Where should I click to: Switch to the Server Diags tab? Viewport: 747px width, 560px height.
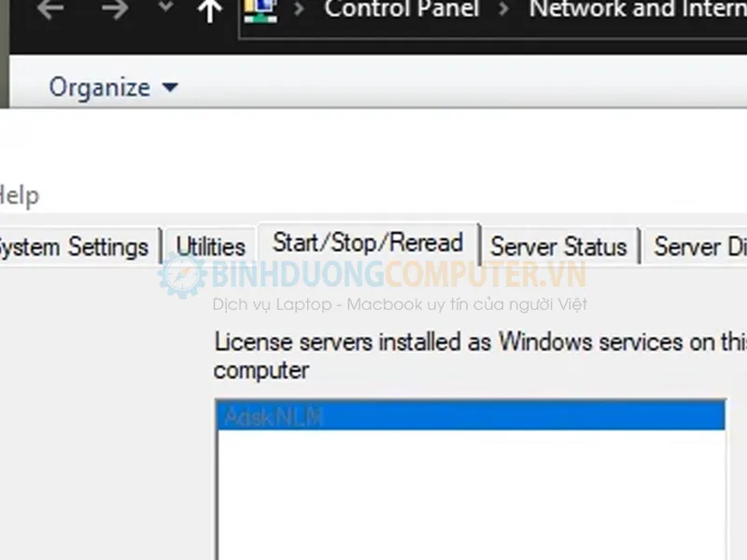[x=698, y=247]
